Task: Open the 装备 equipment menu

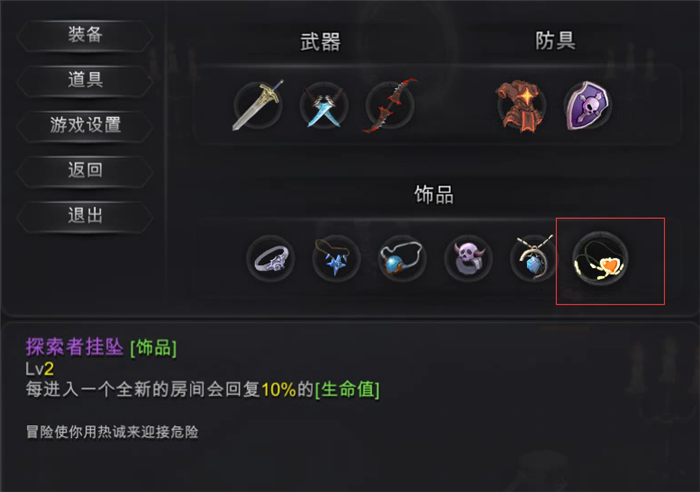Action: [x=85, y=35]
